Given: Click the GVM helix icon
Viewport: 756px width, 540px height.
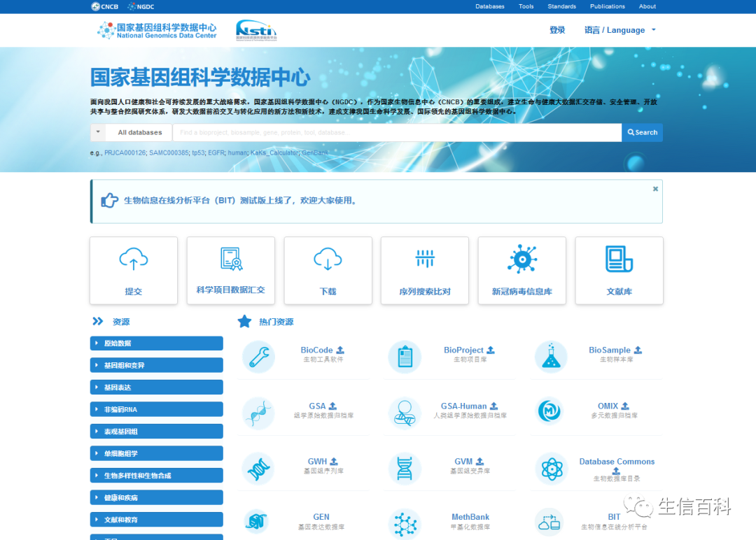Looking at the screenshot, I should [405, 469].
